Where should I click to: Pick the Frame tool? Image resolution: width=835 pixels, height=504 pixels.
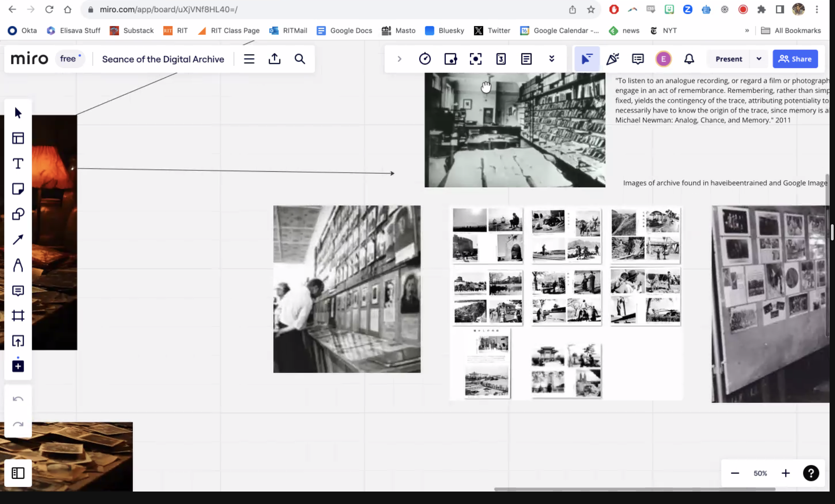coord(18,316)
